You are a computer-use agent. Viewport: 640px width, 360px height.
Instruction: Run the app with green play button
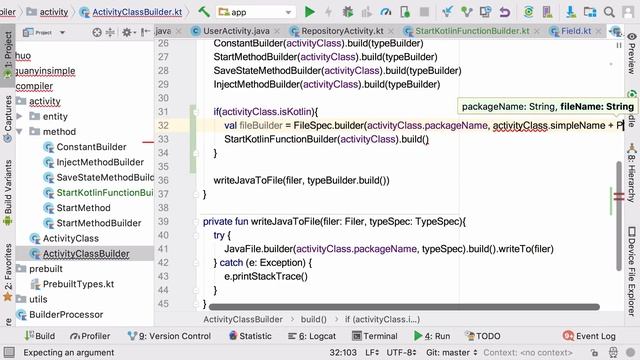click(x=310, y=12)
